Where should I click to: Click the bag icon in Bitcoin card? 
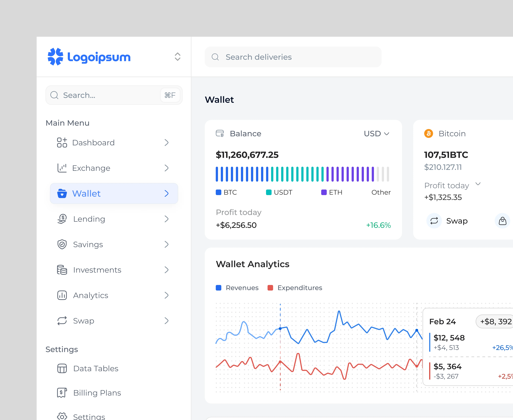coord(503,221)
